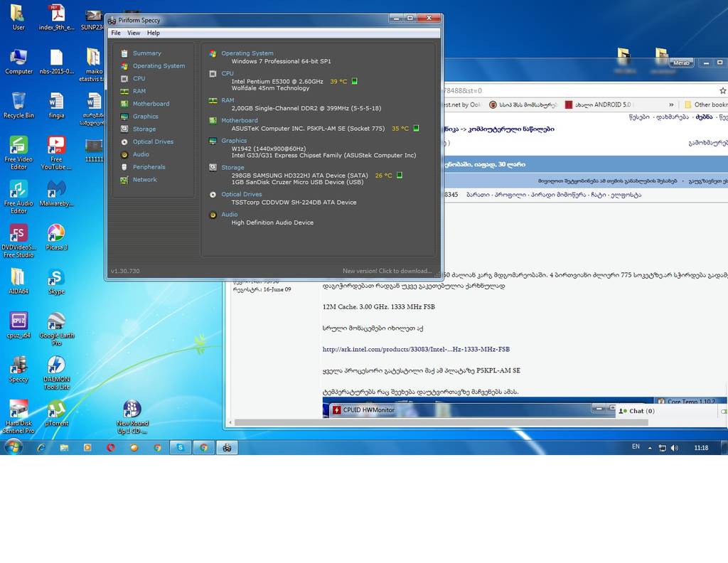Open Speccy View menu
Screen dimensions: 728x563
[x=134, y=33]
